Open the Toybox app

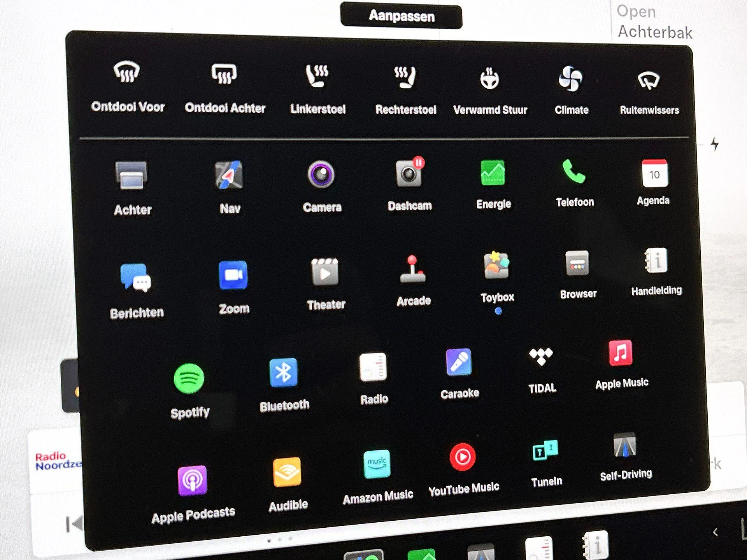click(x=496, y=265)
